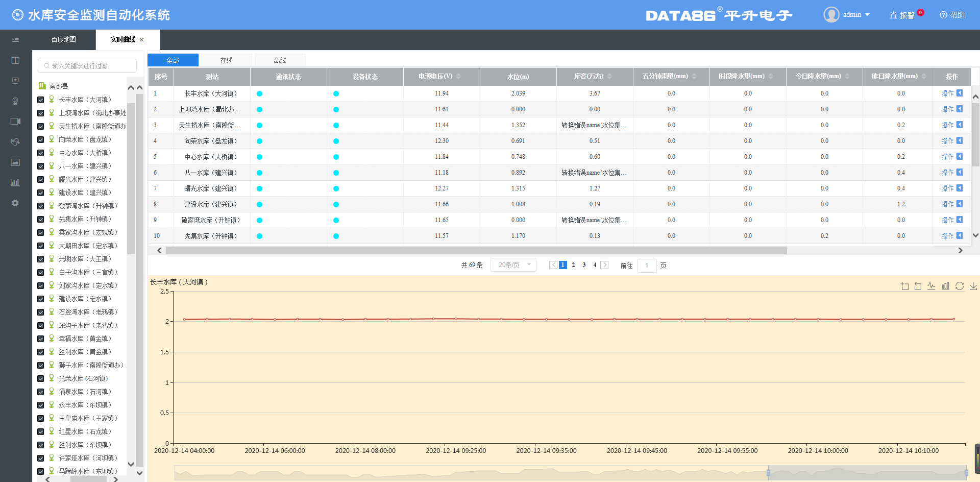The width and height of the screenshot is (980, 482).
Task: Select the 离线 filter tab
Action: [280, 60]
